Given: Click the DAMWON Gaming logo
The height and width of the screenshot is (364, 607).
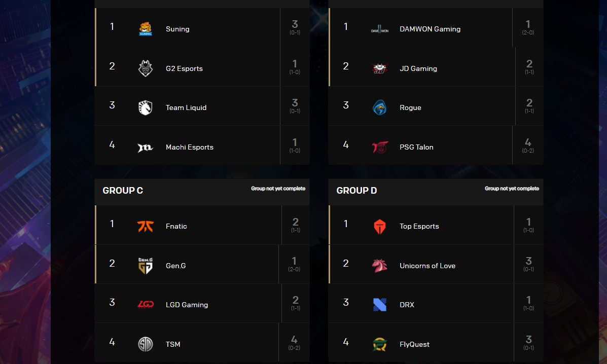Looking at the screenshot, I should coord(380,30).
